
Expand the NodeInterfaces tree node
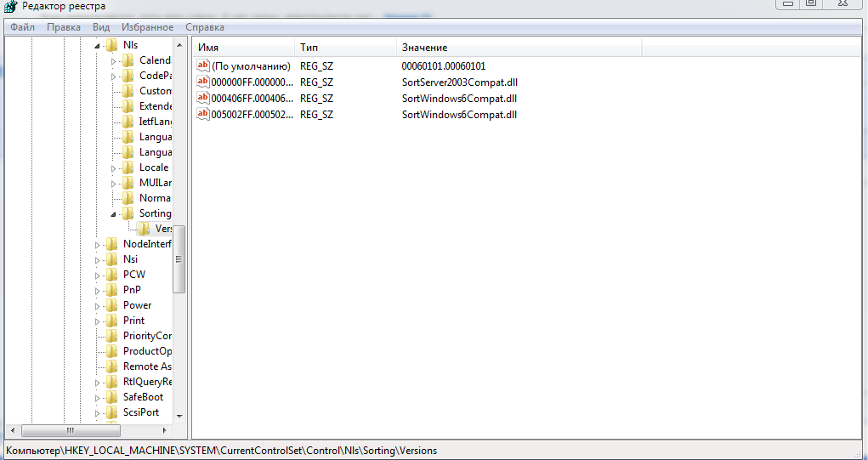click(97, 244)
